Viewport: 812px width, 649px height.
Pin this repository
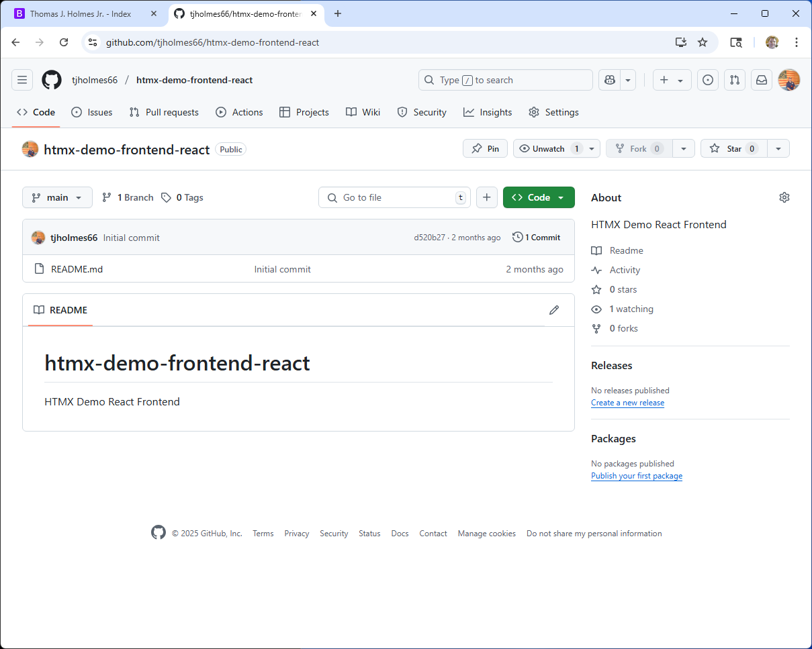[x=485, y=148]
